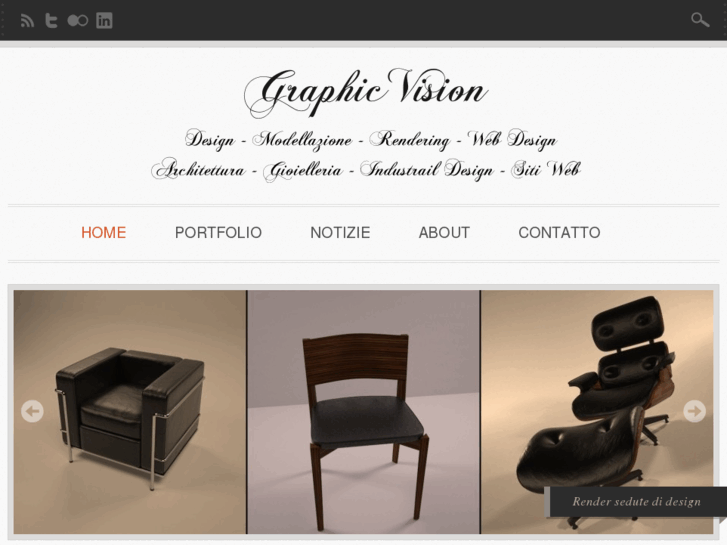Select the lounge chair with ottoman image
The height and width of the screenshot is (545, 727).
pyautogui.click(x=597, y=412)
